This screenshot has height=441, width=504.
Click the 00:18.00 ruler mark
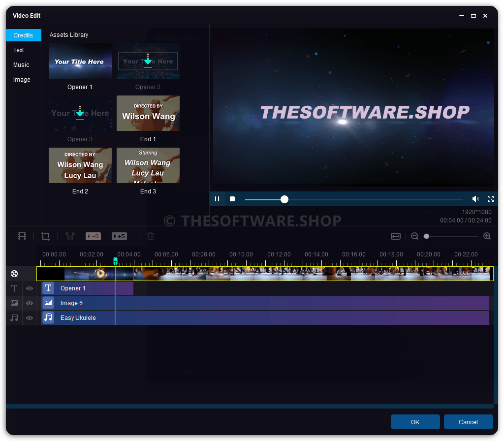coord(391,254)
